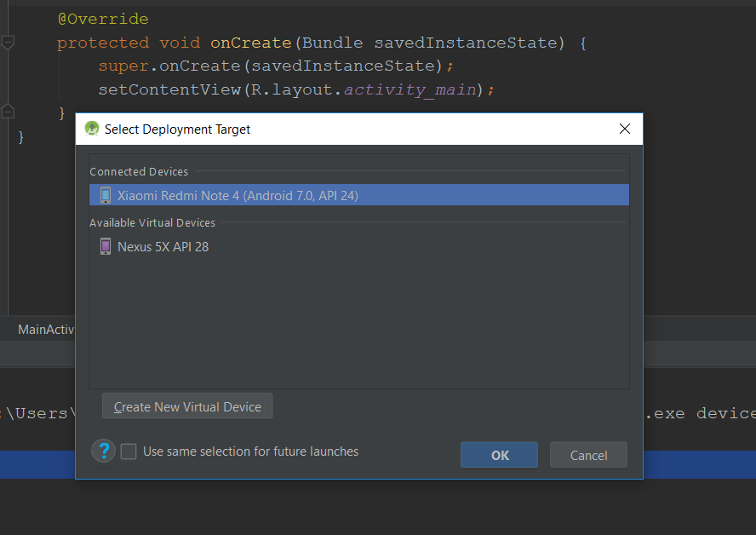The image size is (756, 535).
Task: Confirm deployment with the OK button
Action: (x=499, y=455)
